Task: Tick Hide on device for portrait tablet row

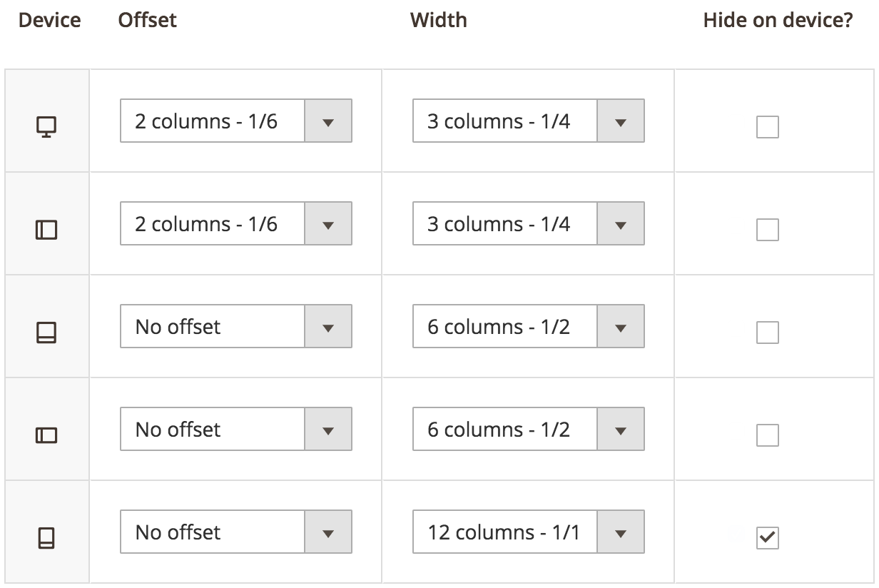Action: [x=768, y=333]
